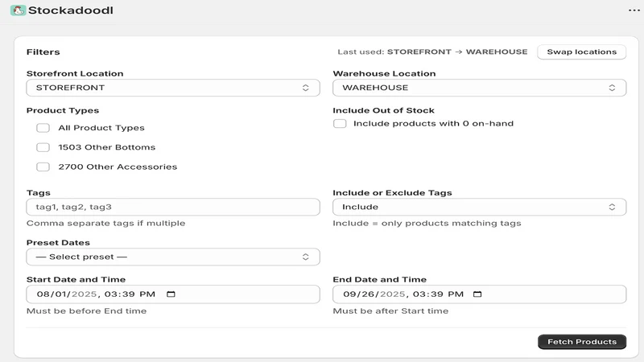Screen dimensions: 644x362
Task: Click the Include Out of Stock label
Action: point(384,110)
